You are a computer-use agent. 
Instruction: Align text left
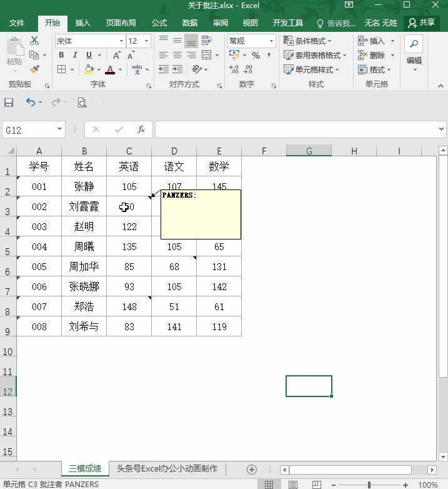pyautogui.click(x=164, y=55)
